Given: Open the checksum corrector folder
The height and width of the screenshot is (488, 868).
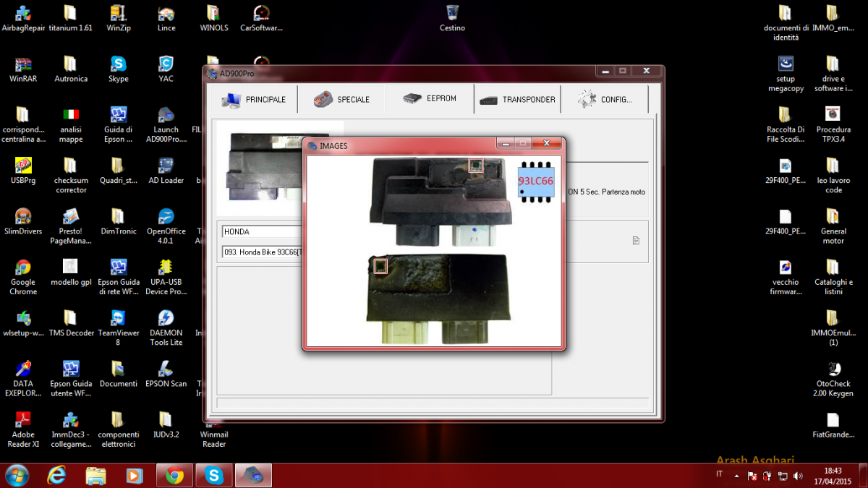Looking at the screenshot, I should pos(71,175).
